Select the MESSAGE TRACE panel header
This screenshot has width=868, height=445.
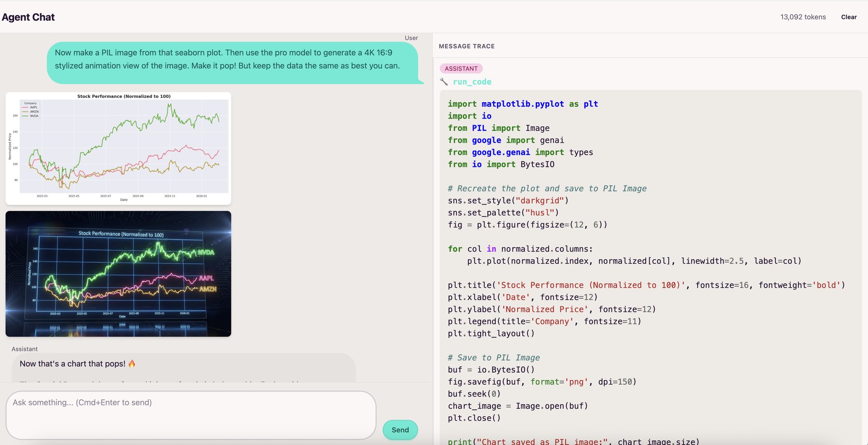(466, 46)
